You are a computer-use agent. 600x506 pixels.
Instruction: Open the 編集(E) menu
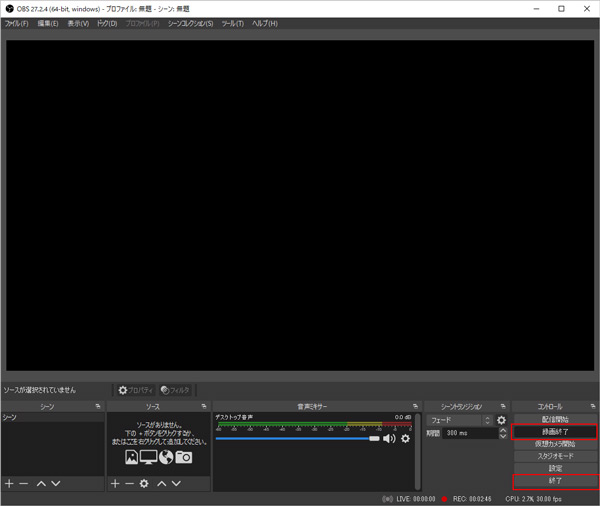point(48,23)
